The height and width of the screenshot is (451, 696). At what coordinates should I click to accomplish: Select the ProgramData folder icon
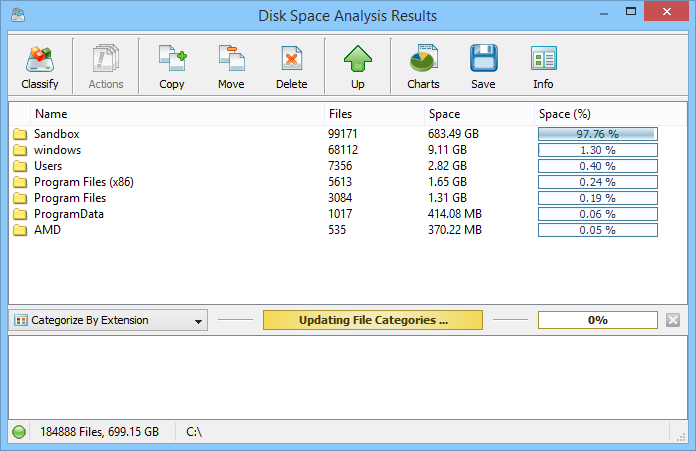pos(20,214)
